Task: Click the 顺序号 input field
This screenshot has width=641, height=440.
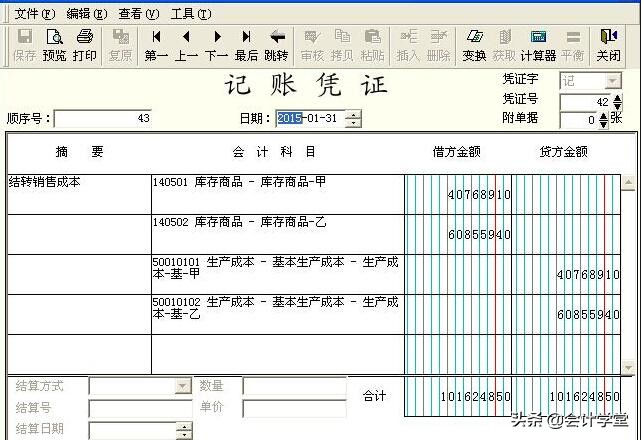Action: 103,119
